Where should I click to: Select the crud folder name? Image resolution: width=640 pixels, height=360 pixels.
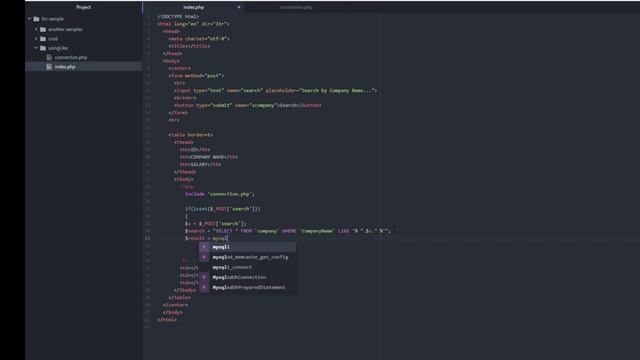coord(53,39)
